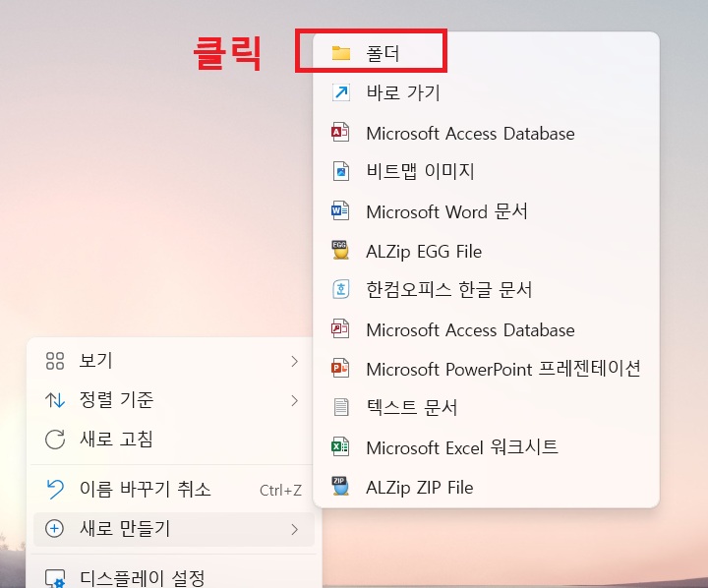The image size is (708, 588).
Task: Choose the ALZip ZIP File entry
Action: (x=486, y=487)
